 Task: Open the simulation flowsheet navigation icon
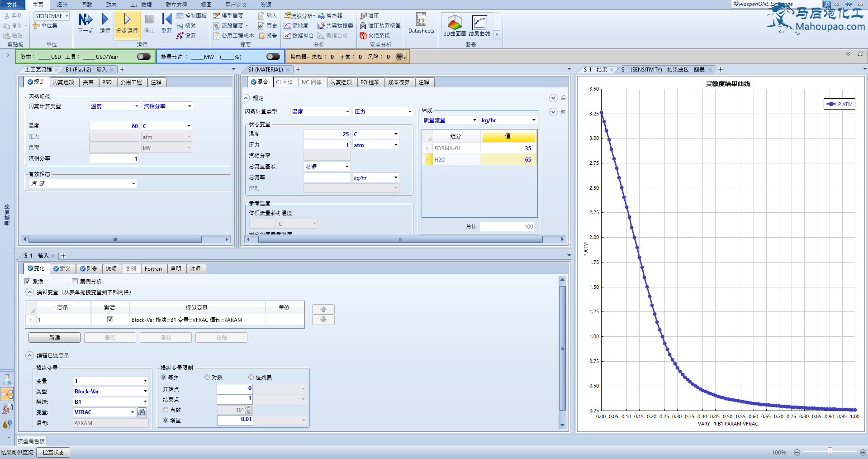point(7,394)
